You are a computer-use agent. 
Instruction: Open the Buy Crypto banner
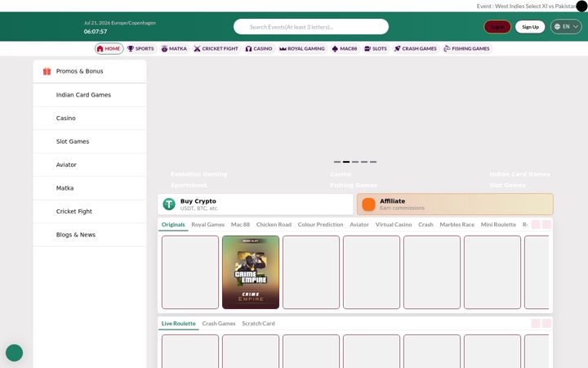click(x=256, y=204)
